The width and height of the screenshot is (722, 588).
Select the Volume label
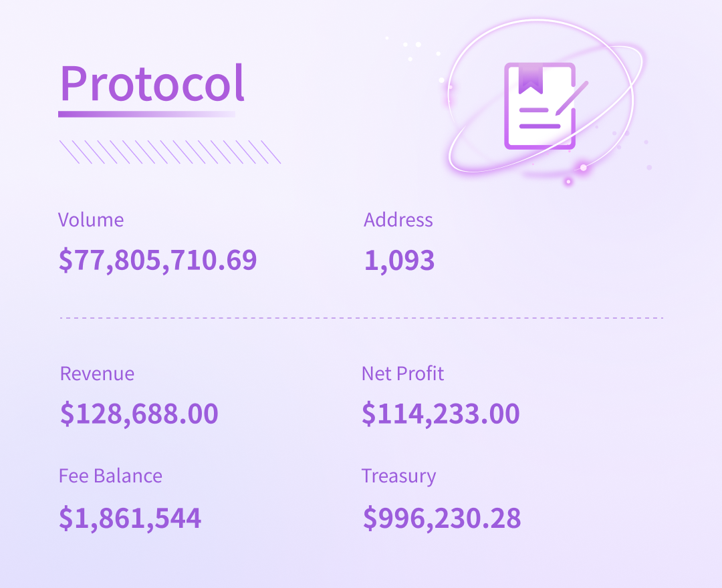(91, 220)
